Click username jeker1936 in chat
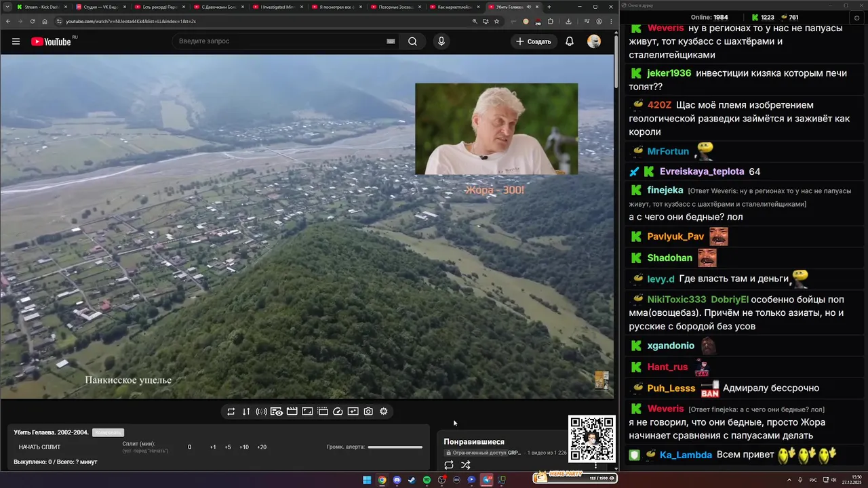 (x=669, y=73)
